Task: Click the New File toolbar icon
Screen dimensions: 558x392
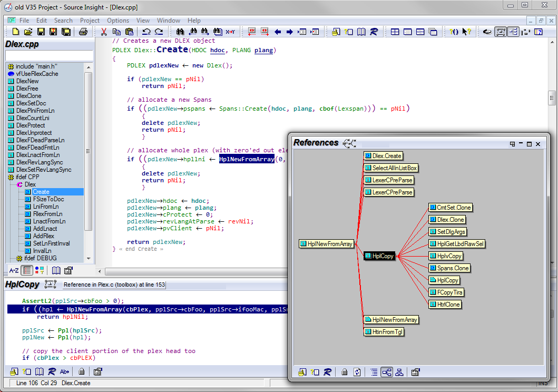Action: 16,32
